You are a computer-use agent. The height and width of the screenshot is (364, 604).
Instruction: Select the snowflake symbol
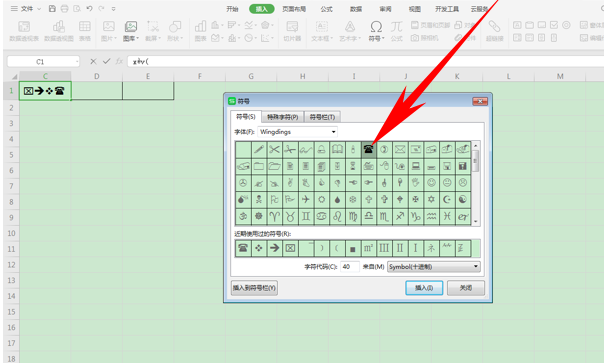coord(353,199)
